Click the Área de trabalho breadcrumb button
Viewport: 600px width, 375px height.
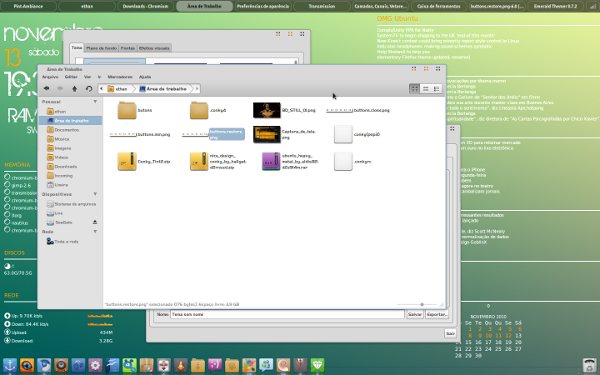tap(163, 89)
